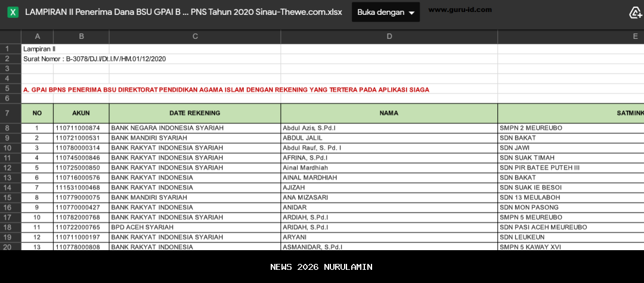644x283 pixels.
Task: Select column D header
Action: click(x=389, y=36)
